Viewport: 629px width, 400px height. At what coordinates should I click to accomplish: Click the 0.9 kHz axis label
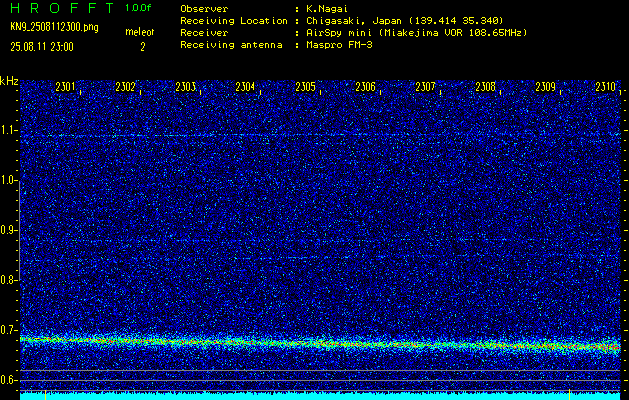click(9, 230)
